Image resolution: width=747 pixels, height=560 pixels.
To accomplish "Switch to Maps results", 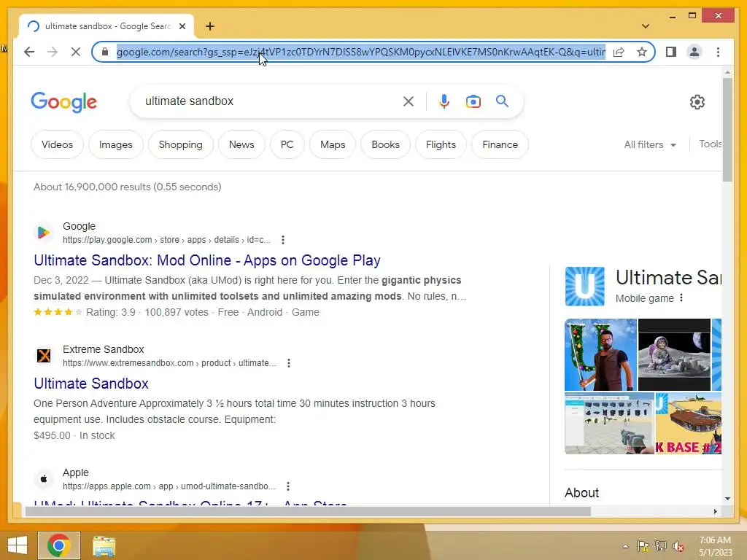I will click(x=333, y=145).
